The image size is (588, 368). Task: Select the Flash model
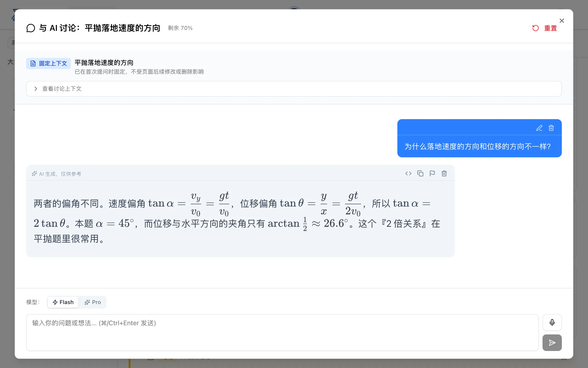(63, 302)
